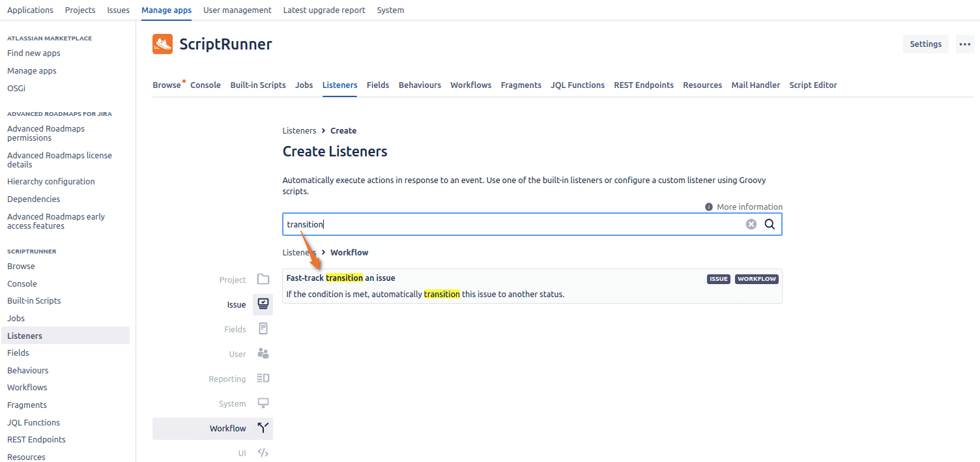This screenshot has width=980, height=462.
Task: Open the Manage apps top menu
Action: click(x=166, y=10)
